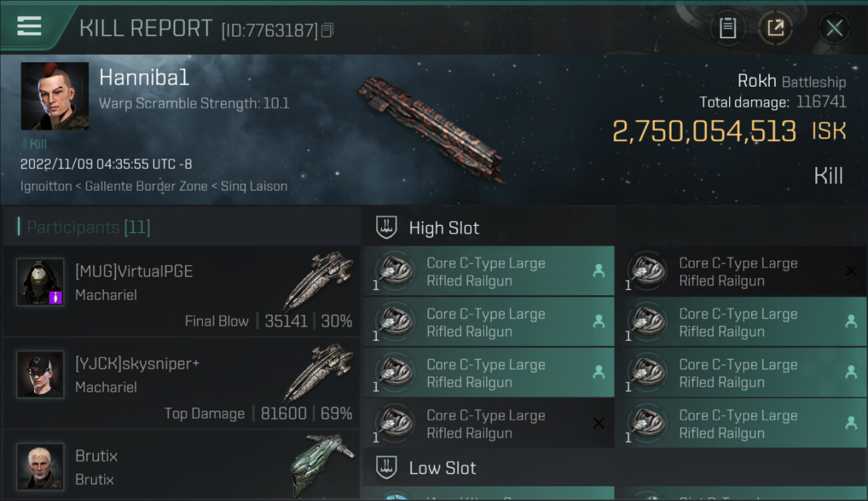This screenshot has width=868, height=501.
Task: Tap the X mark on the right-column railgun
Action: (x=851, y=271)
